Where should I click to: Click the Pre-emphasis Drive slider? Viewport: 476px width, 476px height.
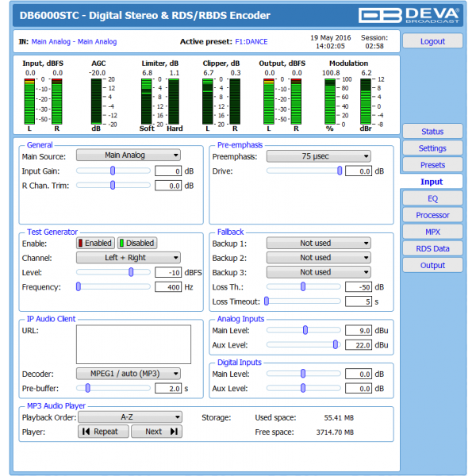(x=304, y=171)
